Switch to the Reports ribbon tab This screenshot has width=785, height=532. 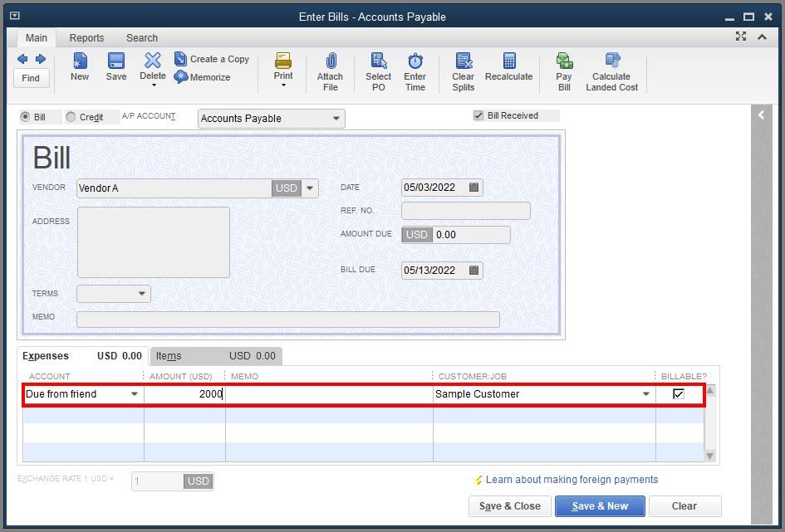point(86,38)
